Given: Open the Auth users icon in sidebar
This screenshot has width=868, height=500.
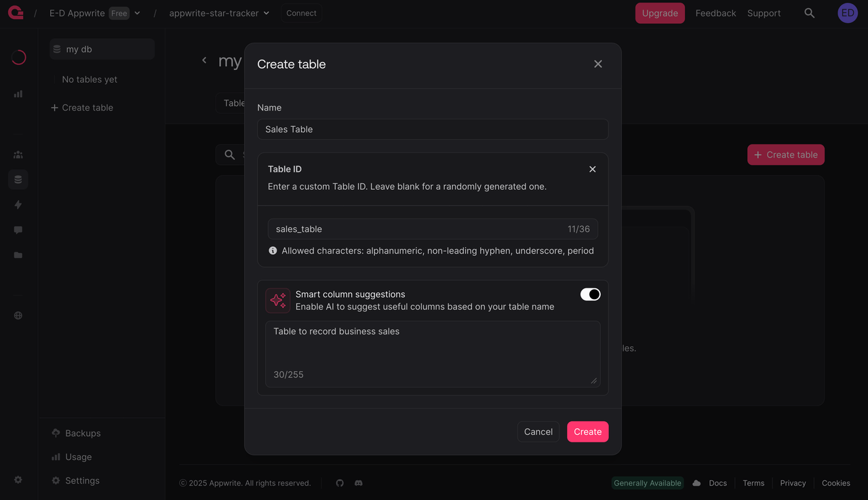Looking at the screenshot, I should (18, 154).
